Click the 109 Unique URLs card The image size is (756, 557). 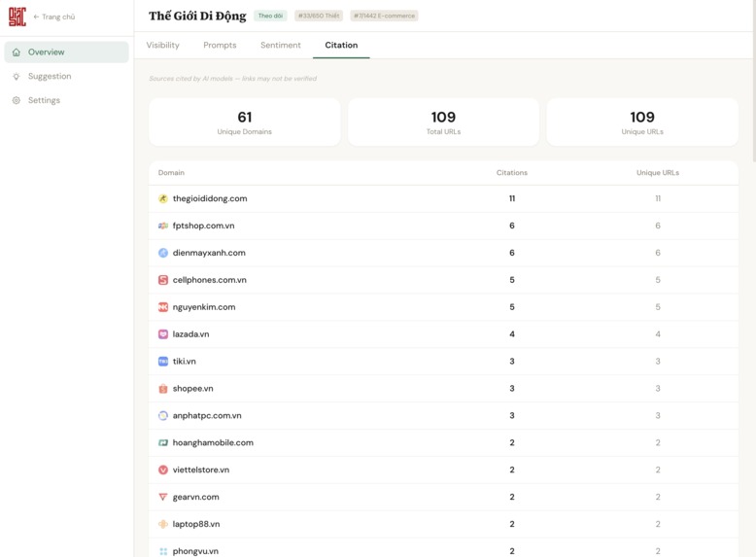click(642, 122)
